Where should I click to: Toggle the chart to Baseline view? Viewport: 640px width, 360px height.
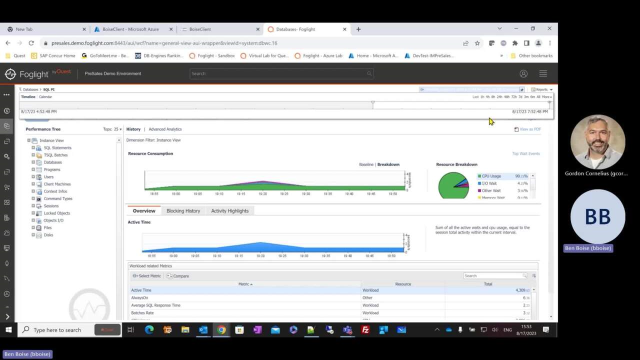point(366,164)
